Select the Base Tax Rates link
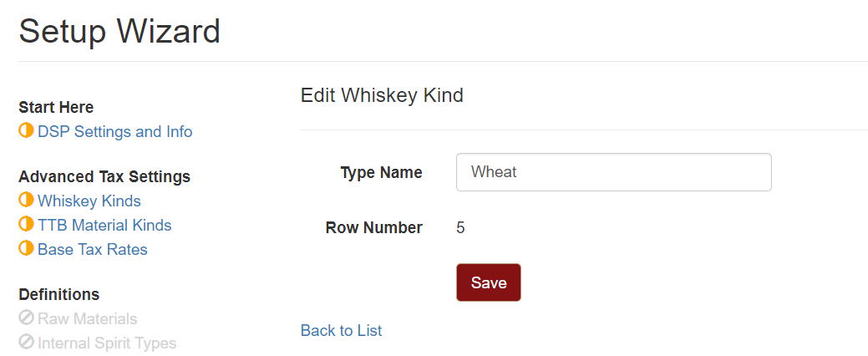868x356 pixels. pyautogui.click(x=93, y=249)
